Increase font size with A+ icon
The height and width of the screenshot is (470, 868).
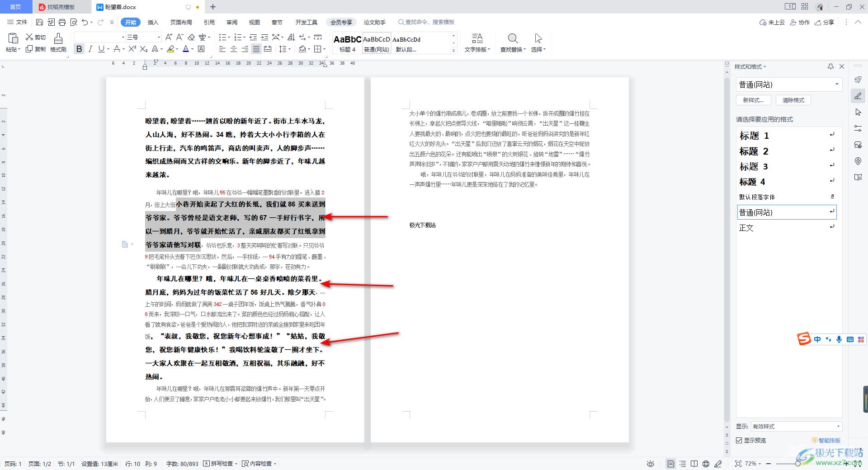click(x=169, y=37)
